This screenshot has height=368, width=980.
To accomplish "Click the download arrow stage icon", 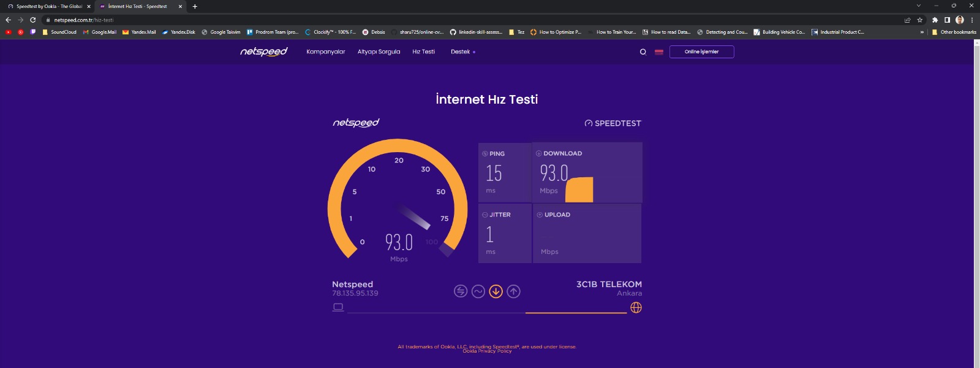I will point(496,291).
